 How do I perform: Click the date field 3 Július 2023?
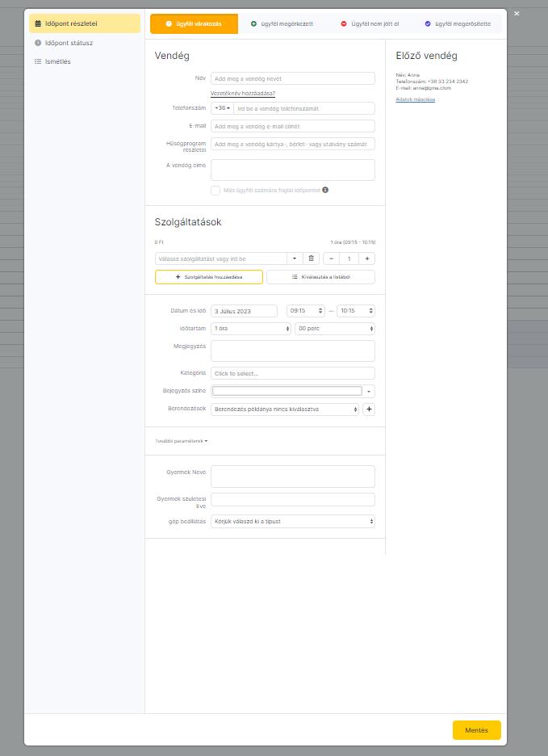pyautogui.click(x=245, y=311)
